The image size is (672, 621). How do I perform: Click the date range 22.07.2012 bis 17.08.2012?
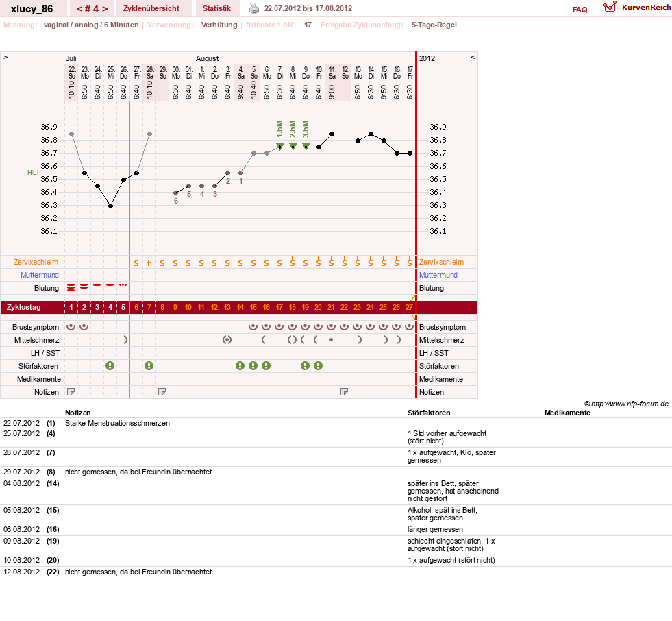(308, 8)
